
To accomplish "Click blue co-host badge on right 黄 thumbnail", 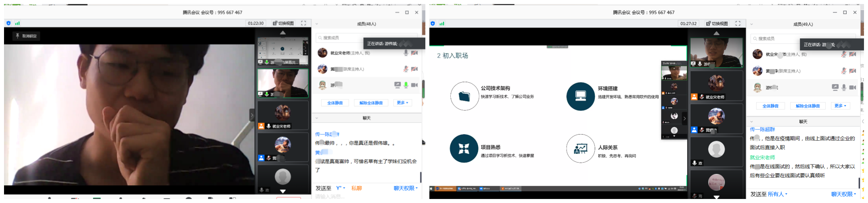I will point(694,130).
